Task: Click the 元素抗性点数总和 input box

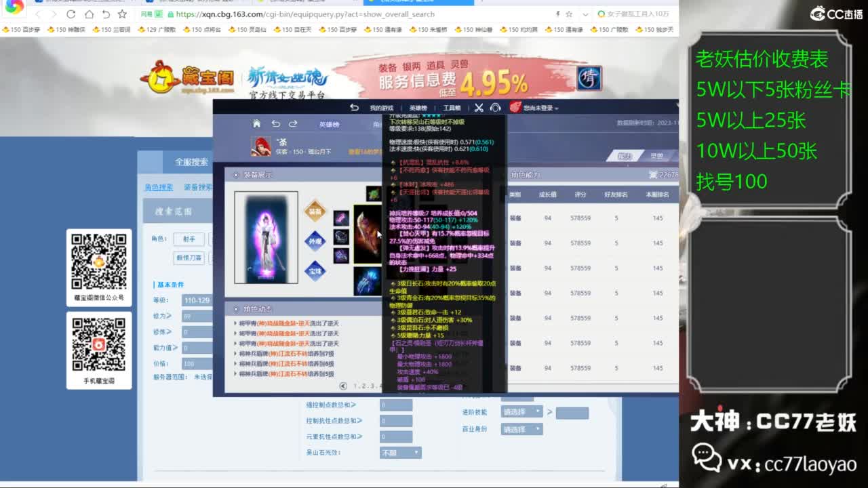Action: point(396,437)
